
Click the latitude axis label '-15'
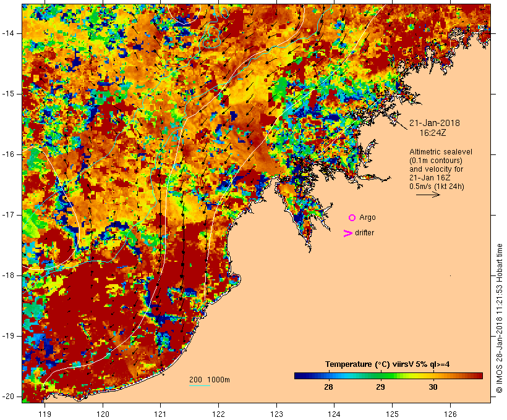coord(8,94)
